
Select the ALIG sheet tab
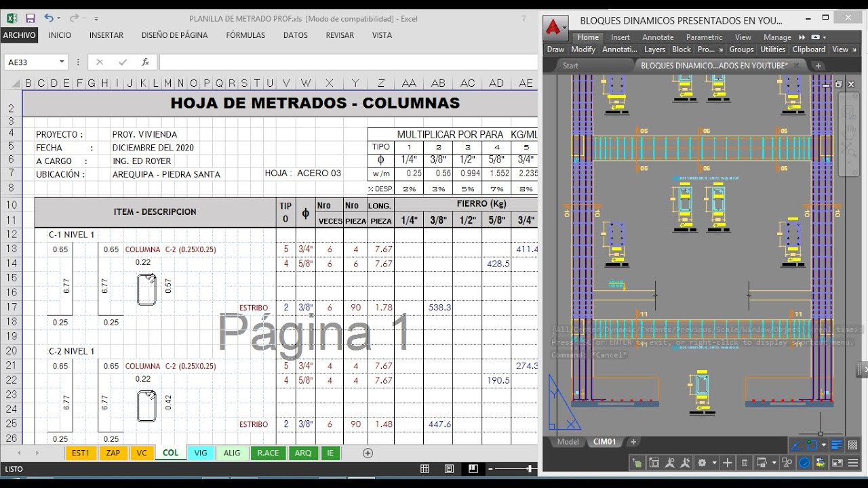pyautogui.click(x=232, y=453)
